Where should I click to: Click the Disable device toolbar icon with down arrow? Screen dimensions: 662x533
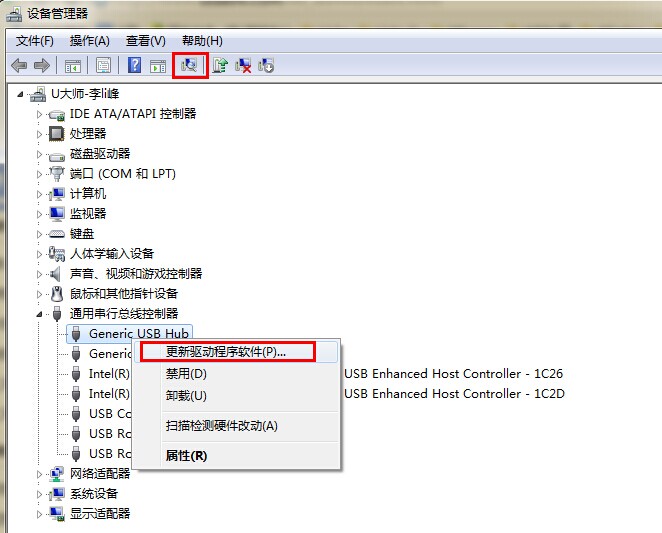coord(266,65)
